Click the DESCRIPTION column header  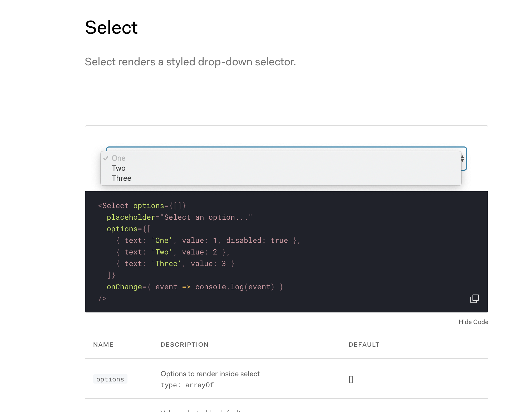185,344
